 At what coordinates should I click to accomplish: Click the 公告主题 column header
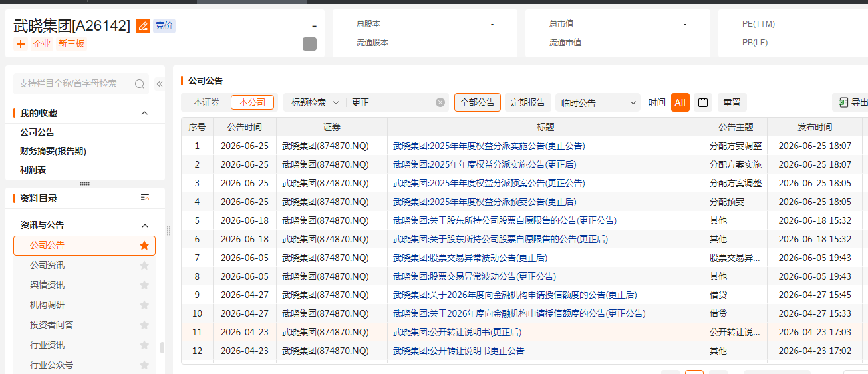tap(736, 127)
